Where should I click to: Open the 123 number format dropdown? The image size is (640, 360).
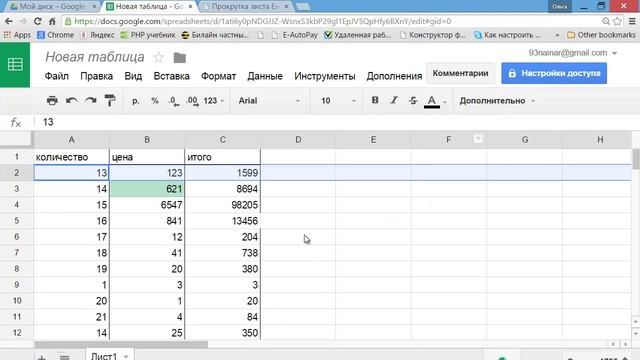[214, 100]
